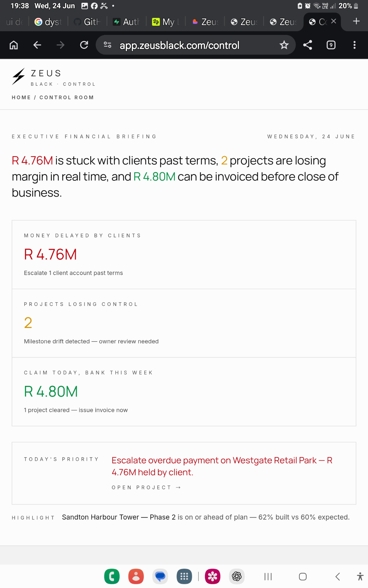Close the current Control tab
Viewport: 368px width, 588px height.
334,21
